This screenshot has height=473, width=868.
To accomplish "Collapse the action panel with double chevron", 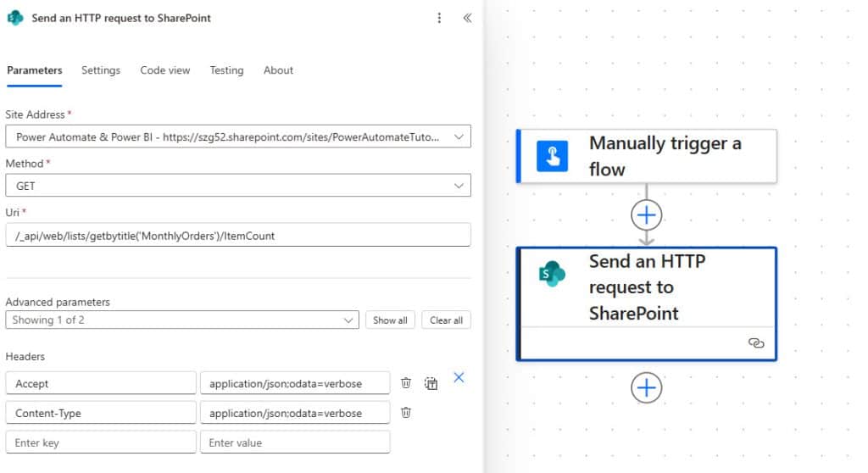I will pos(467,18).
